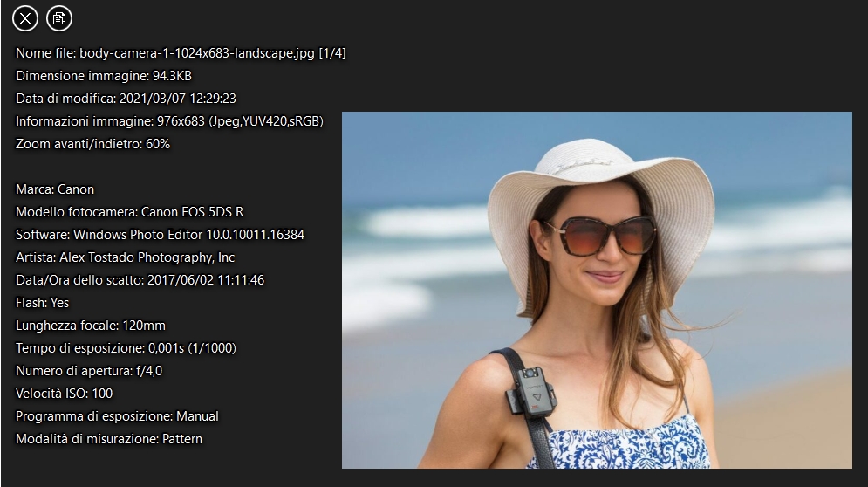Select 'Data di modifica: 2021/03/07 12:29:23' line
The height and width of the screenshot is (487, 868).
pos(126,99)
